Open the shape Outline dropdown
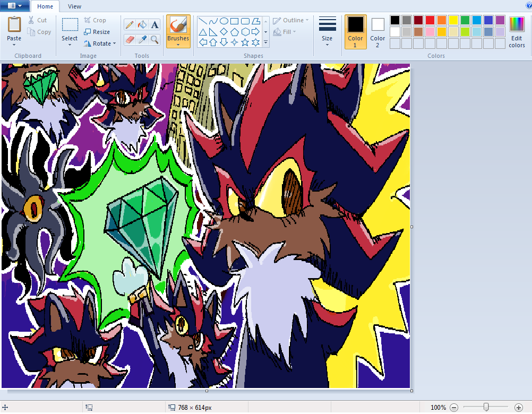This screenshot has width=532, height=414. pyautogui.click(x=291, y=20)
